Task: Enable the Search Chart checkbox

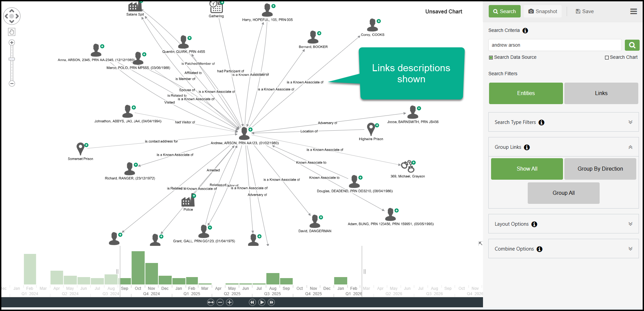Action: [x=607, y=57]
